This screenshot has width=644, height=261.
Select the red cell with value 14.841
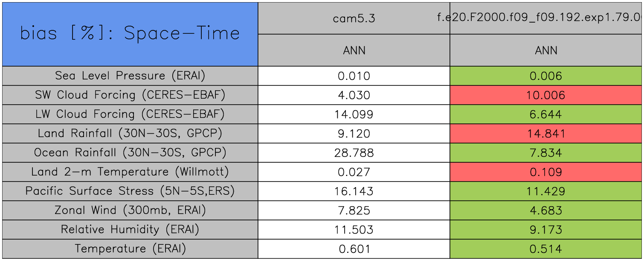point(546,134)
